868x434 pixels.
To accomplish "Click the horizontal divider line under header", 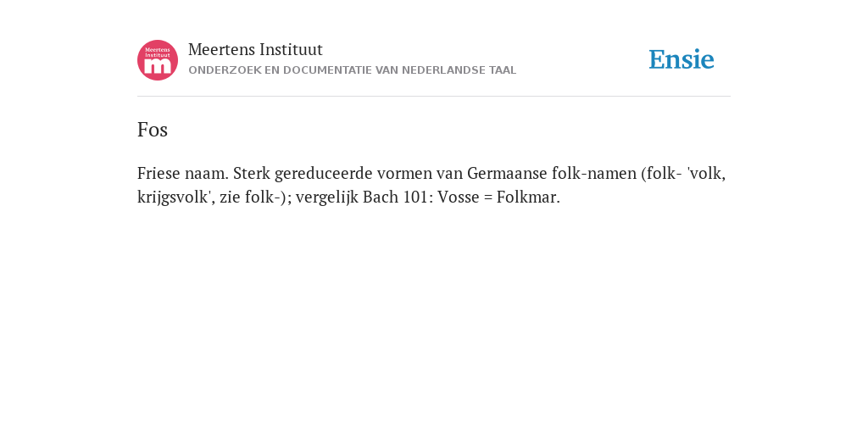I will (434, 97).
